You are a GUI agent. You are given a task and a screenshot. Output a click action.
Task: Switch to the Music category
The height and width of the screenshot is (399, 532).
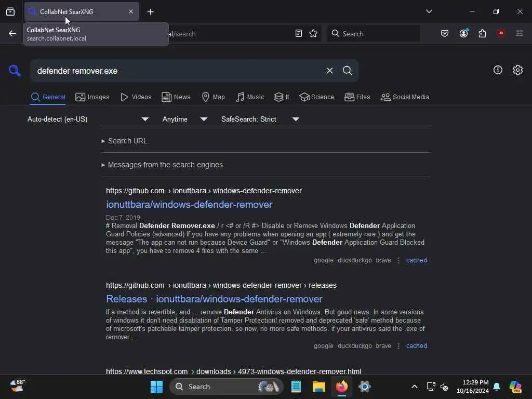[250, 97]
